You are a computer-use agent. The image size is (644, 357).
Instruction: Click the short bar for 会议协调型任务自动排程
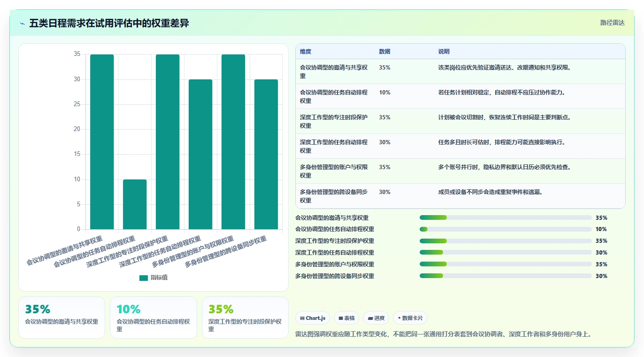[x=135, y=204]
